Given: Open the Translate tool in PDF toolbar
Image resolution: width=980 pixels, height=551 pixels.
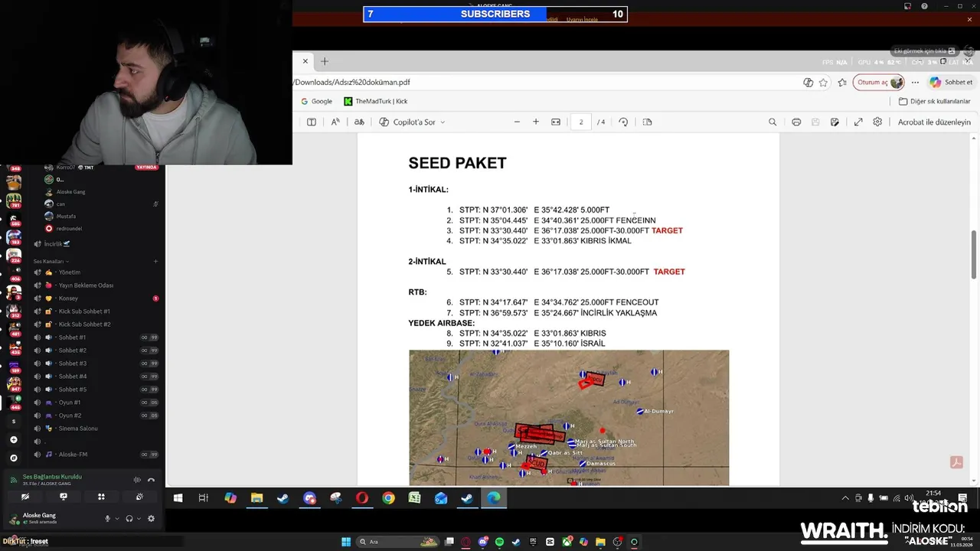Looking at the screenshot, I should click(359, 122).
